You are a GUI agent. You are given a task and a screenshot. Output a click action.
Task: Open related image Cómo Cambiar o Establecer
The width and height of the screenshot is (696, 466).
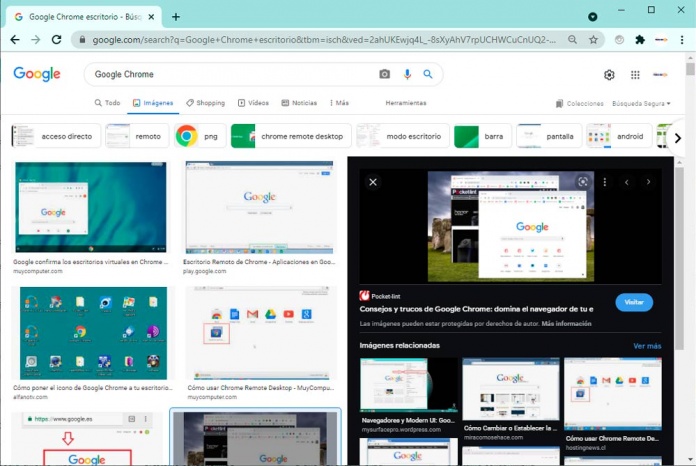point(510,389)
